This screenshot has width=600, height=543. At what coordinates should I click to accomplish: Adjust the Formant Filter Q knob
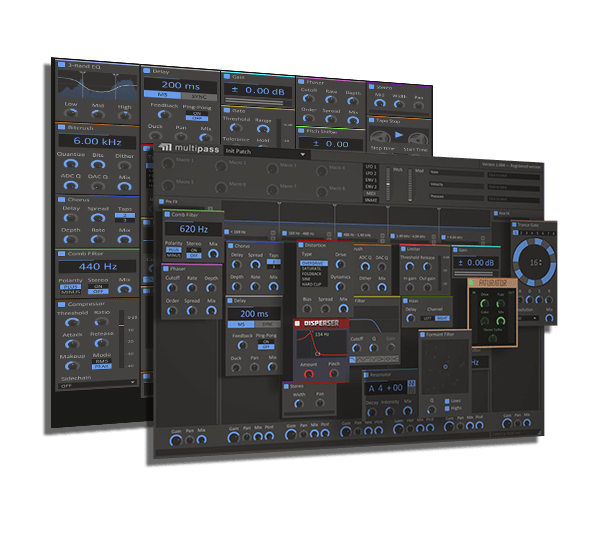click(432, 409)
